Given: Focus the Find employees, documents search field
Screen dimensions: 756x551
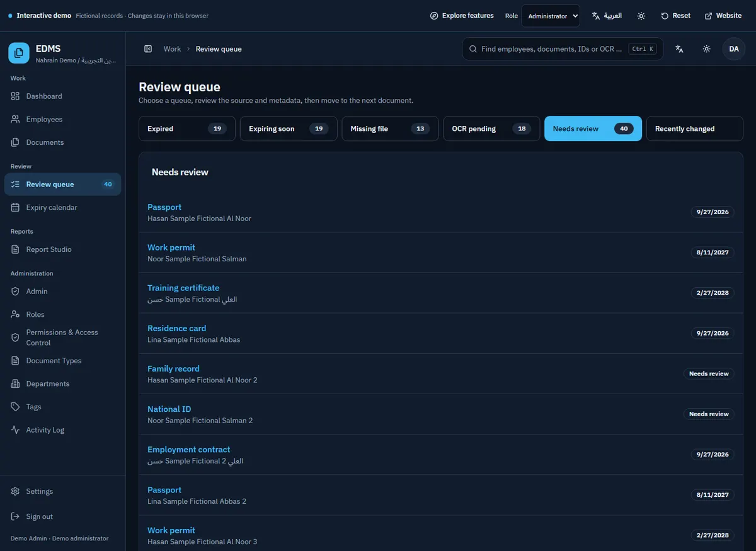Looking at the screenshot, I should tap(563, 49).
